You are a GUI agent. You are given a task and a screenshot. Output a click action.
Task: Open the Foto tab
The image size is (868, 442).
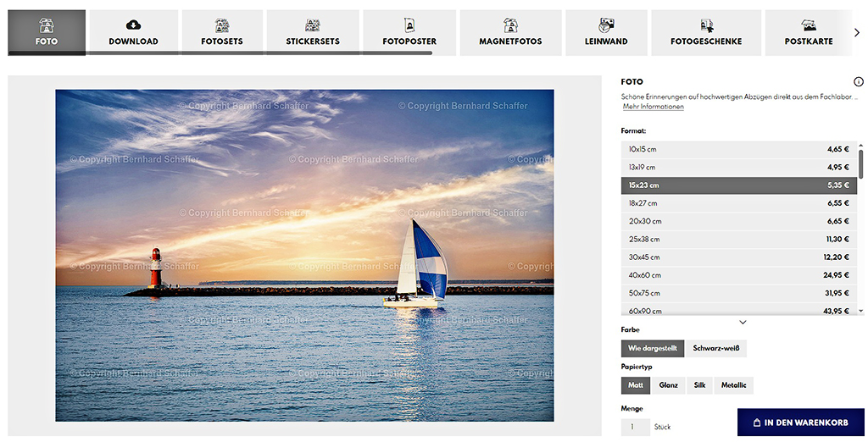click(47, 33)
